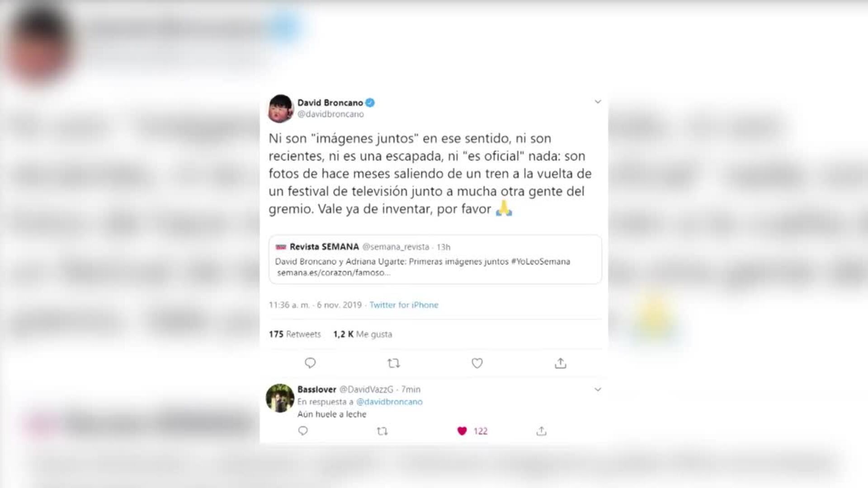This screenshot has height=488, width=868.
Task: Expand the main tweet options chevron
Action: 598,102
